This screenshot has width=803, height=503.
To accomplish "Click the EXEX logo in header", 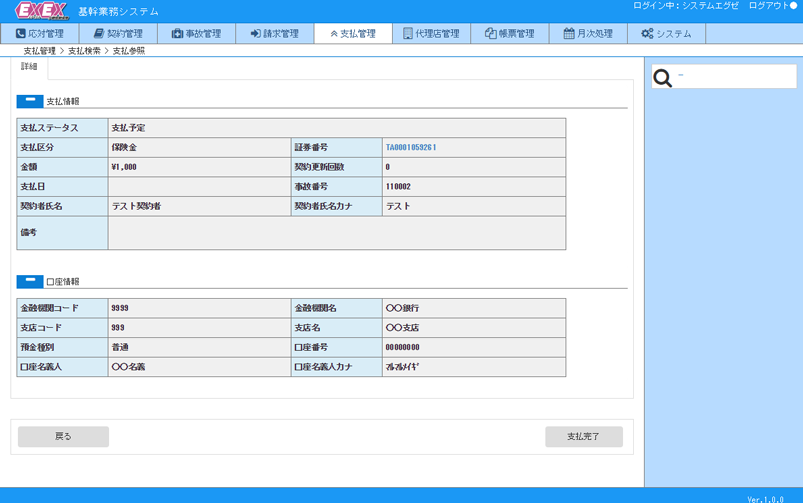I will pyautogui.click(x=41, y=11).
